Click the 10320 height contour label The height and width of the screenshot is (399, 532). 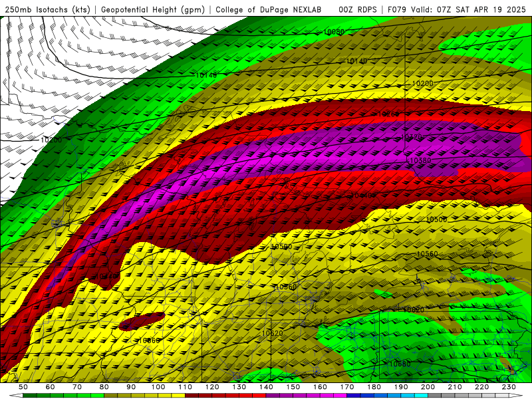click(x=412, y=137)
